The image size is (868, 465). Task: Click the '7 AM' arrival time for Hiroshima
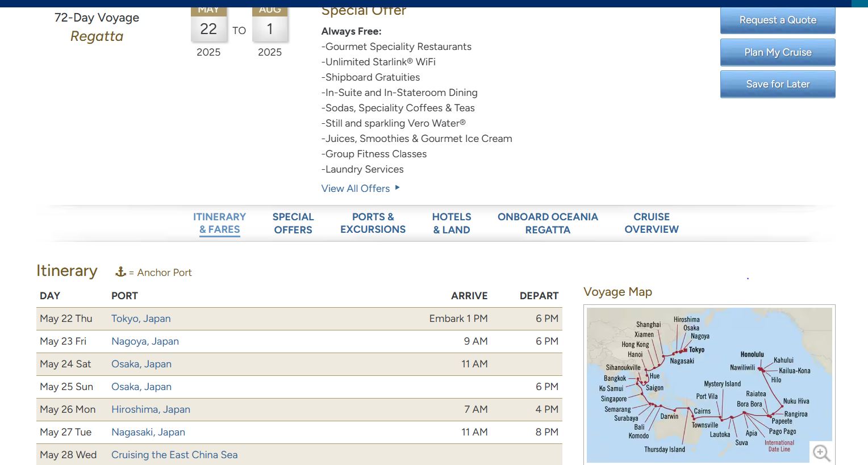pyautogui.click(x=476, y=409)
